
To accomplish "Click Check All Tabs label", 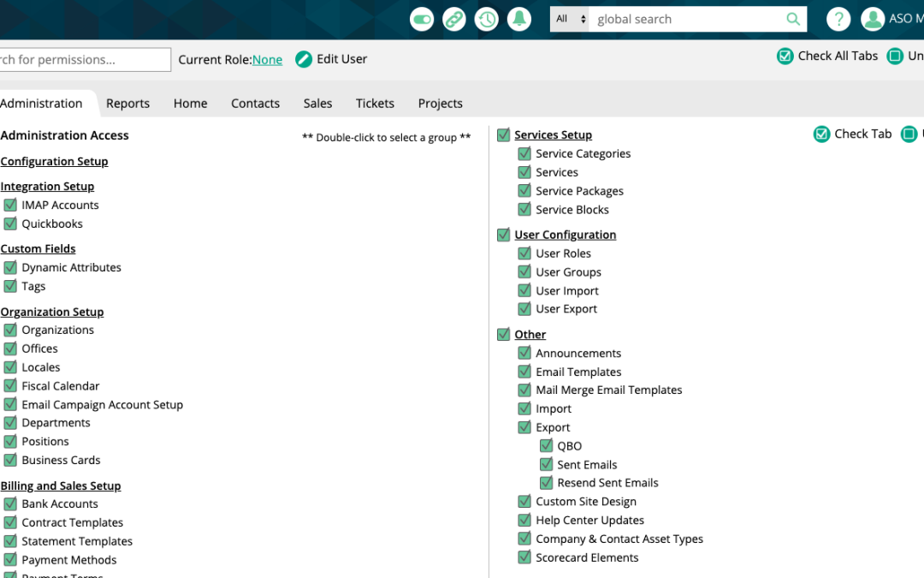I will pyautogui.click(x=838, y=56).
